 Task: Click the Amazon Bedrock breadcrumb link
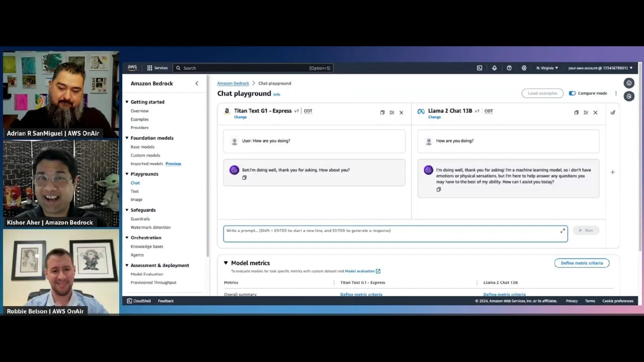233,83
